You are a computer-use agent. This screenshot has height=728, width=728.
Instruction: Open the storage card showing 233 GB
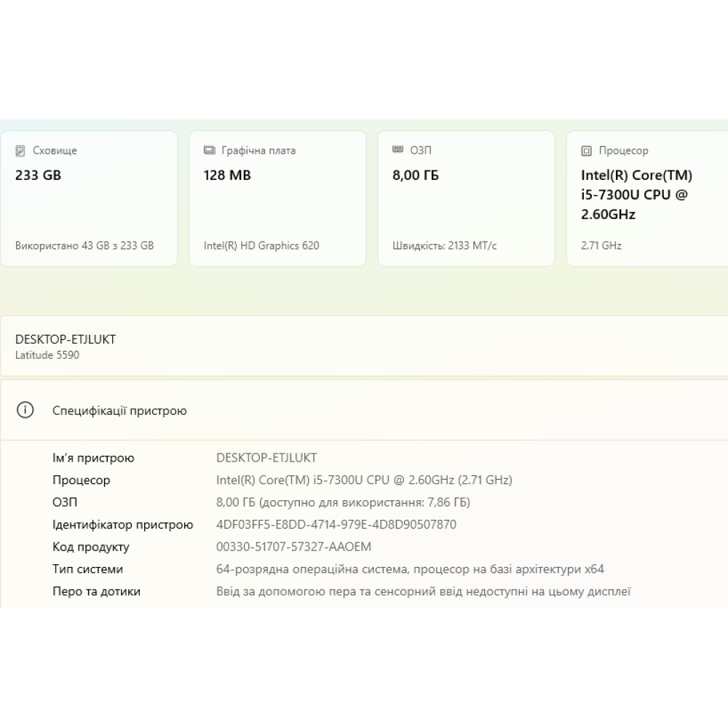[89, 199]
